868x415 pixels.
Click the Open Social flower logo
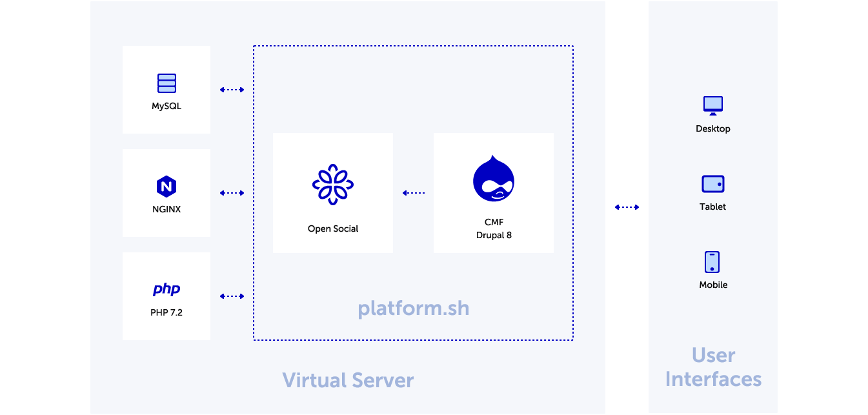pos(333,185)
